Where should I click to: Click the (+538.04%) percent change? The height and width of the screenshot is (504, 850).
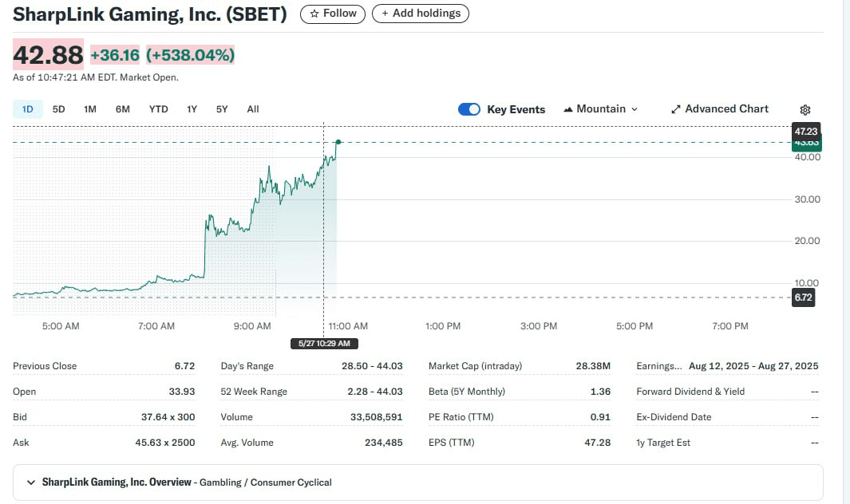(x=190, y=55)
